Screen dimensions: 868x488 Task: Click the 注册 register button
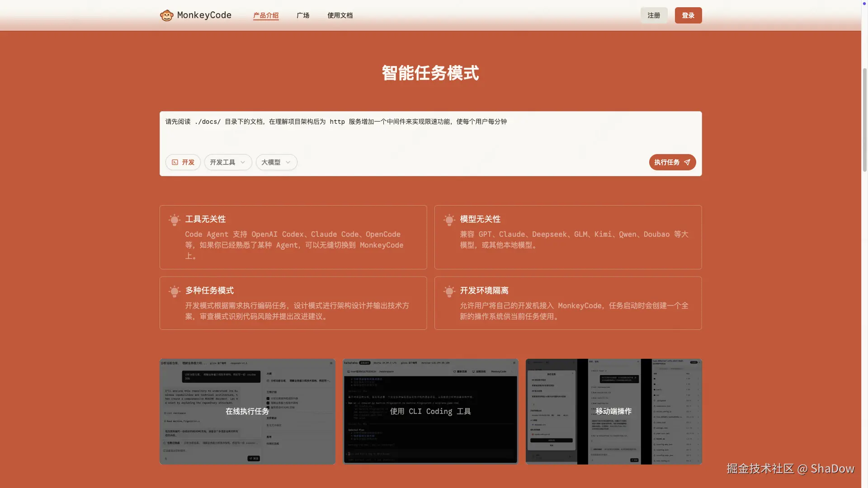click(x=653, y=15)
